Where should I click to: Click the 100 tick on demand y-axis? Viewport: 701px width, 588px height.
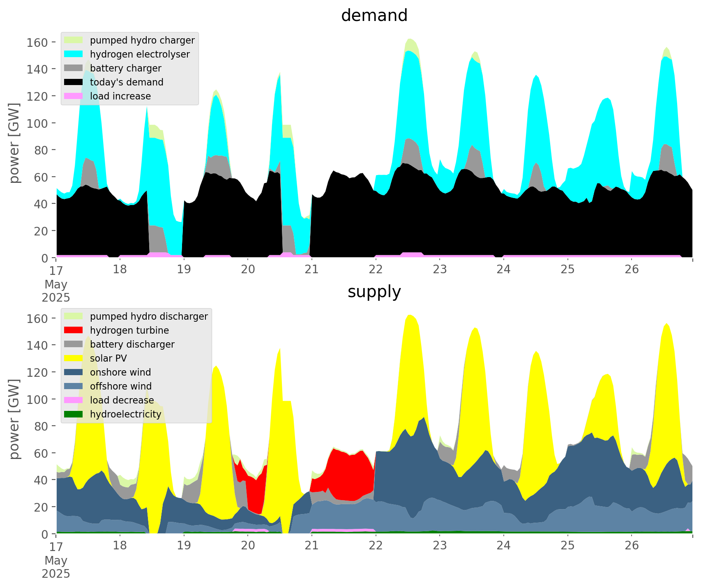pyautogui.click(x=37, y=123)
